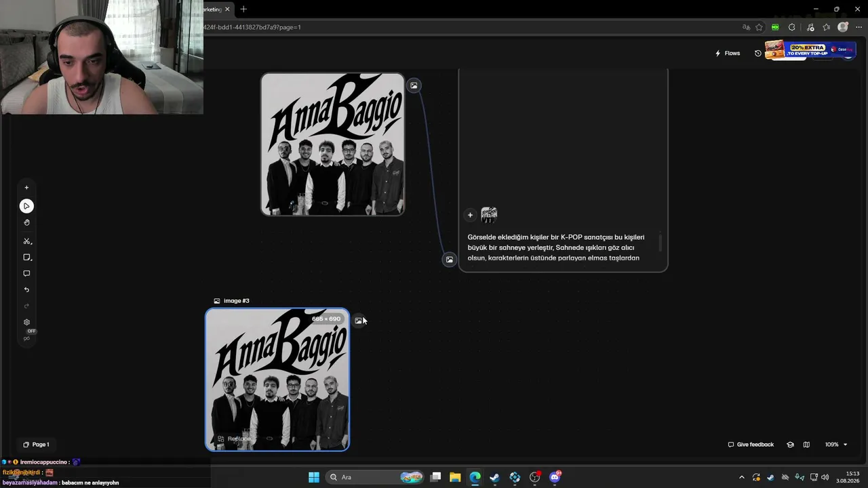Open browser Extensions puzzle icon
This screenshot has height=488, width=868.
tap(791, 27)
